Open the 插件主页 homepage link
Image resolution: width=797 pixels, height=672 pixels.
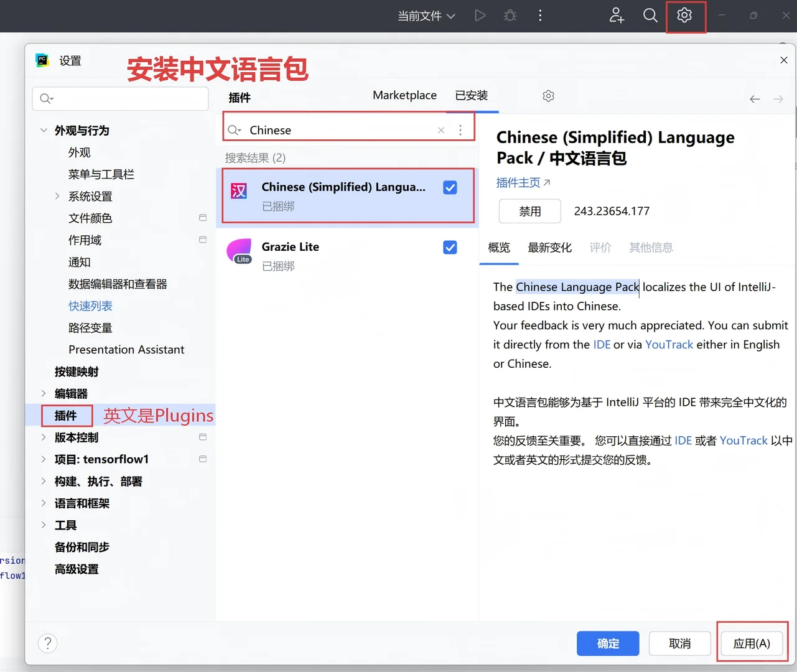click(519, 182)
